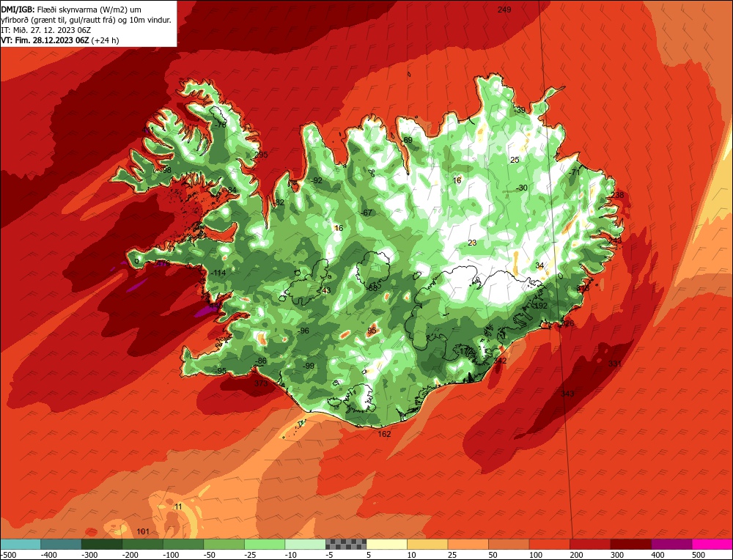Click the -71 value near the east coast
This screenshot has width=733, height=560.
point(574,172)
